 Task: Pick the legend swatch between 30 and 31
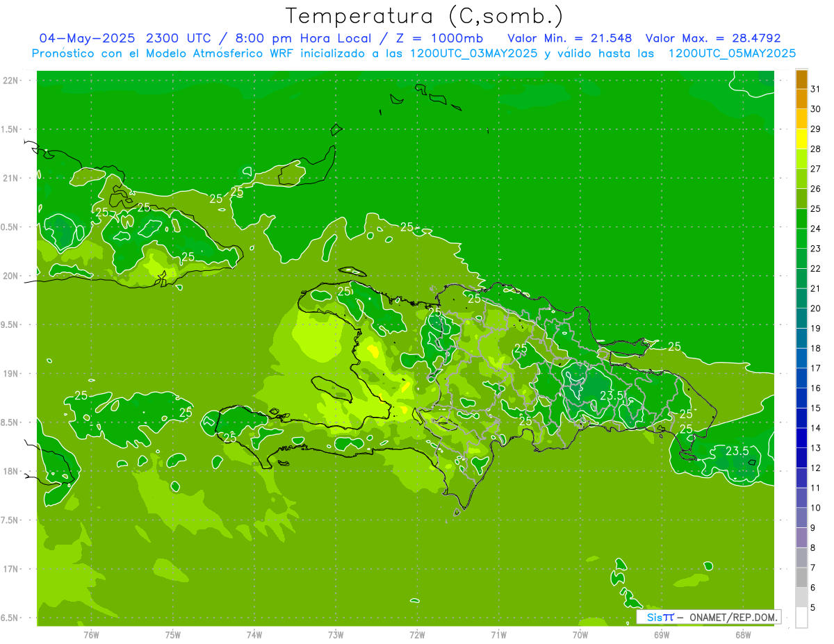point(801,99)
